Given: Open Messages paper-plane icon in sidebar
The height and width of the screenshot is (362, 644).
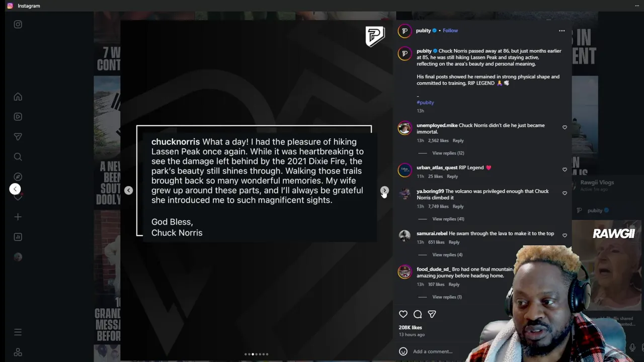Looking at the screenshot, I should point(18,137).
